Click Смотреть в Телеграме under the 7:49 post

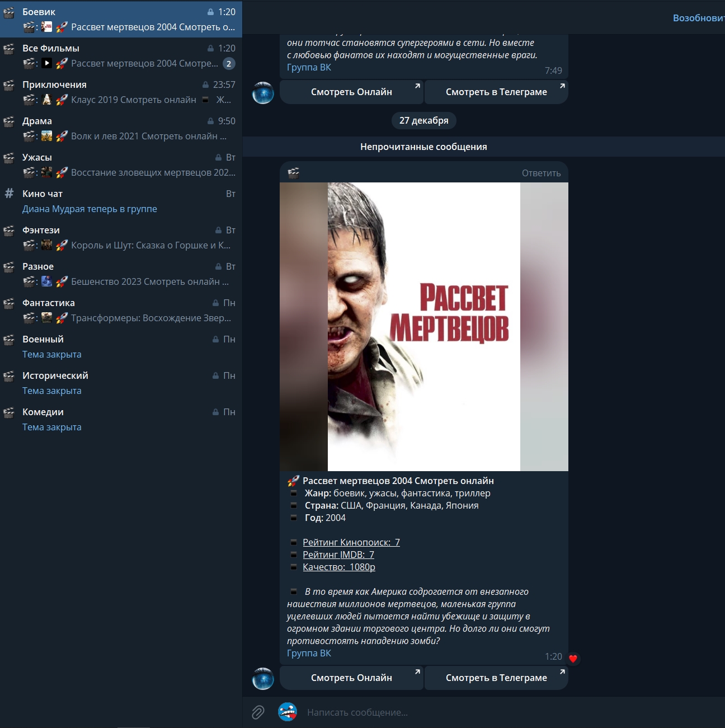[x=496, y=92]
